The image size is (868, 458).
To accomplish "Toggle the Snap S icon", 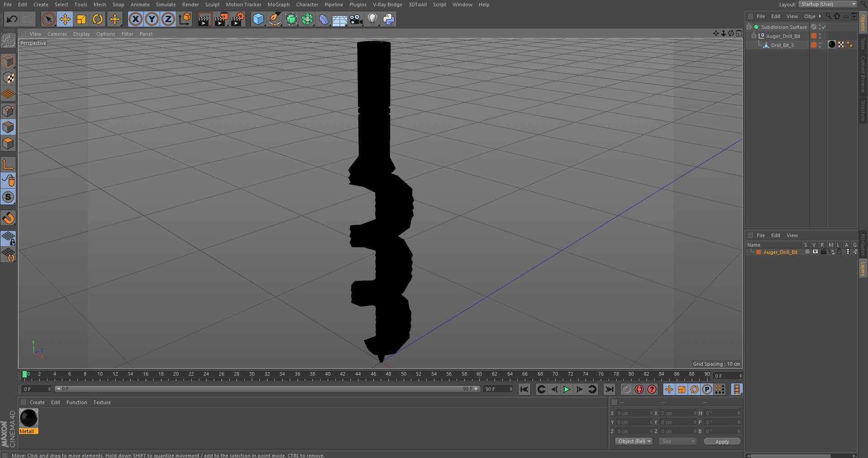I will point(8,197).
